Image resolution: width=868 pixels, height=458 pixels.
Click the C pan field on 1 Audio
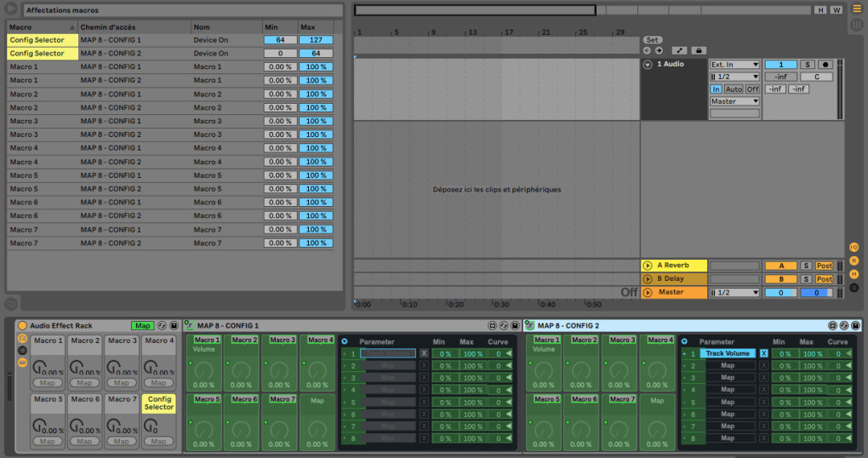pyautogui.click(x=817, y=77)
